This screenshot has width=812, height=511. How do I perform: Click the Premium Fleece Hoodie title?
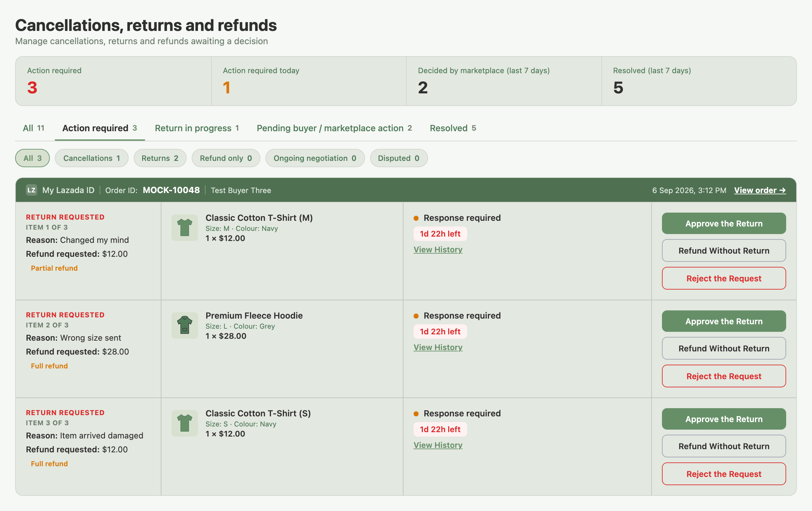[x=254, y=315]
